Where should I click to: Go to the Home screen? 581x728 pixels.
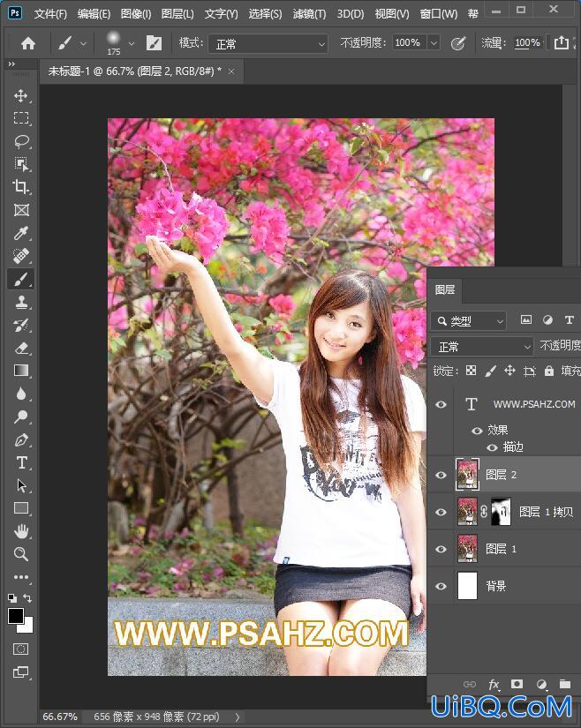pyautogui.click(x=28, y=43)
